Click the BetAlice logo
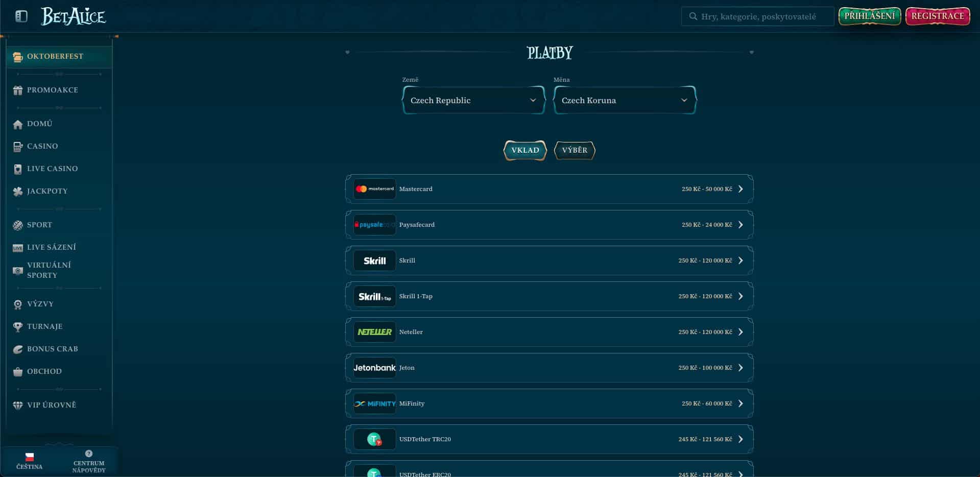 [73, 16]
